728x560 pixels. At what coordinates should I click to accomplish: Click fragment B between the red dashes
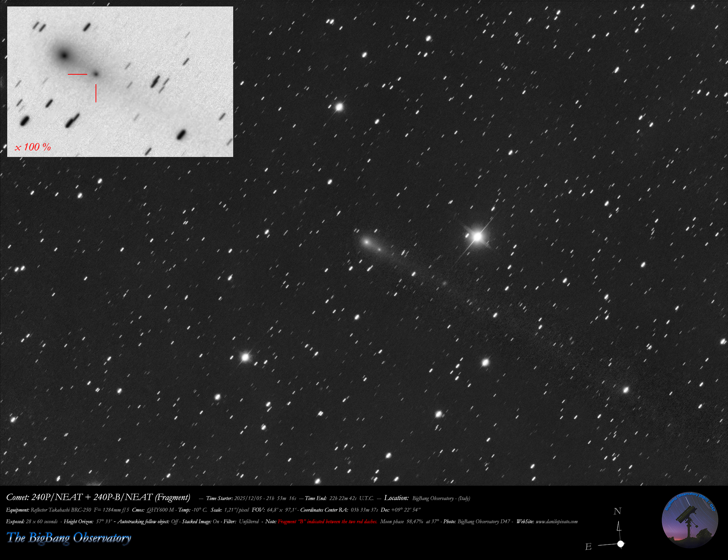pos(96,74)
